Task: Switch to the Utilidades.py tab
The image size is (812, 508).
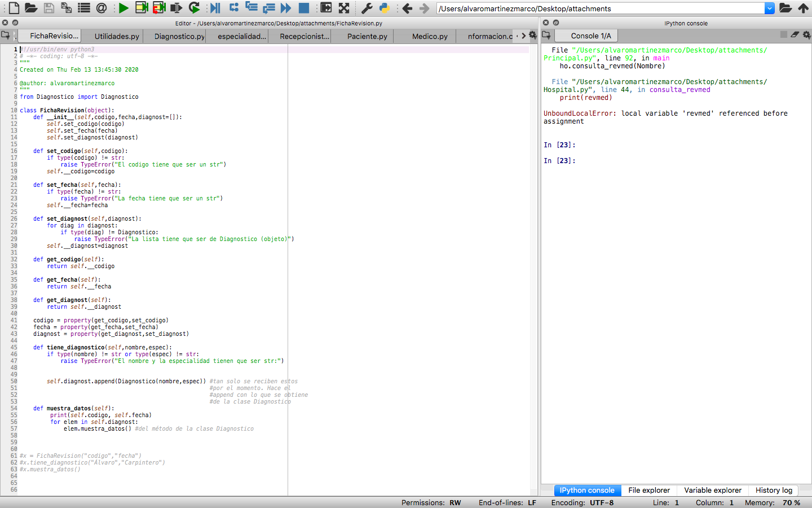Action: [x=117, y=36]
